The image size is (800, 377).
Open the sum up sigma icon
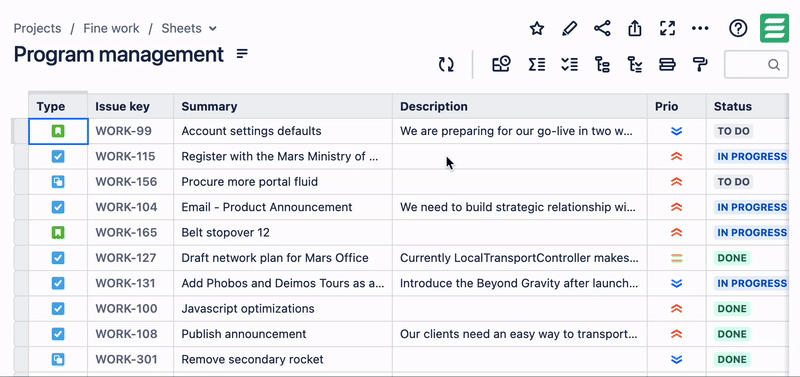pos(537,64)
